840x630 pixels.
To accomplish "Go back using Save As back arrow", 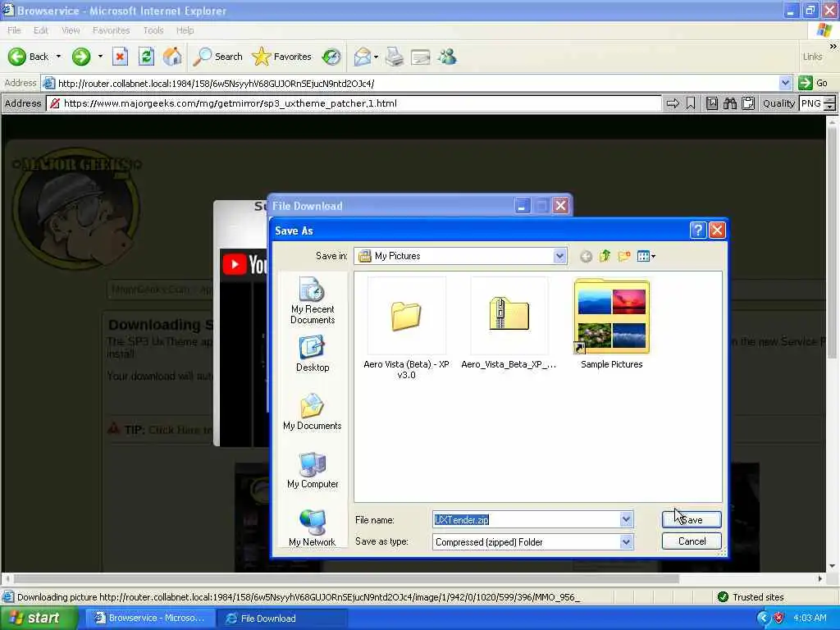I will 586,257.
